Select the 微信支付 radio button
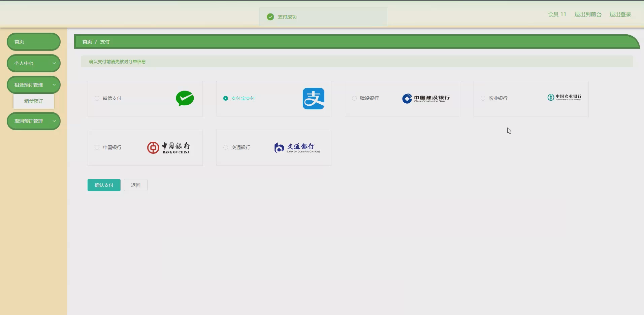Screen dimensions: 644x315 (97, 98)
